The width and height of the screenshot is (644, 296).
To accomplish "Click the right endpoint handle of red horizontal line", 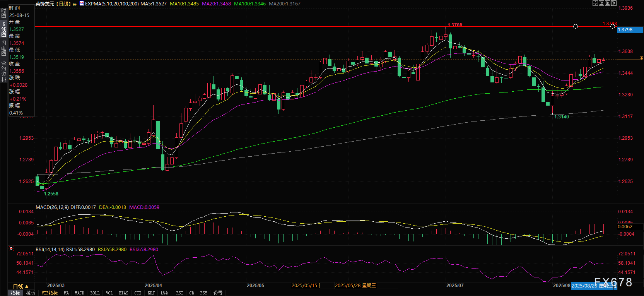I will [x=612, y=26].
